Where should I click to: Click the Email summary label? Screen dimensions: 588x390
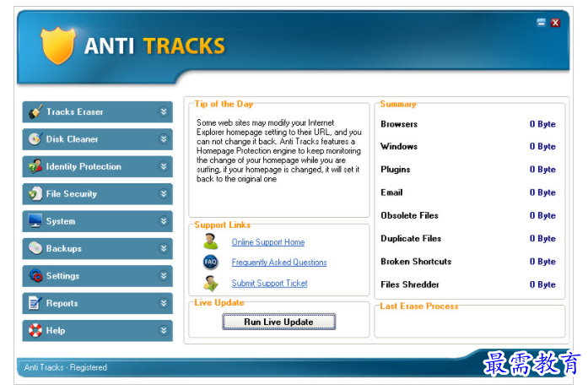click(391, 192)
